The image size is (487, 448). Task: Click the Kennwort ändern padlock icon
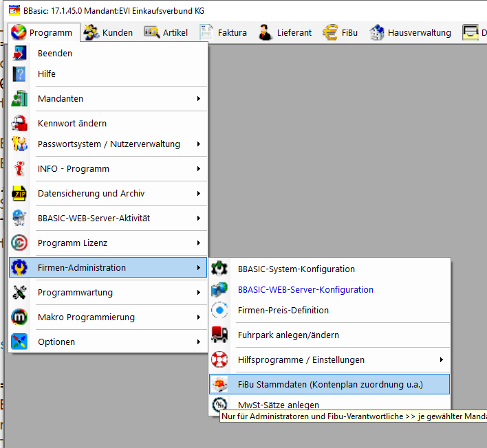tap(19, 124)
